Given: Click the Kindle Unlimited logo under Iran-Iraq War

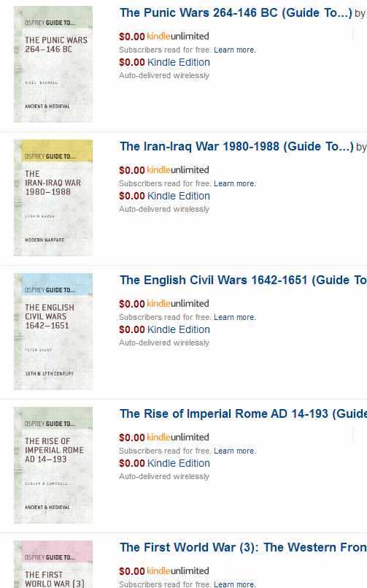Looking at the screenshot, I should click(x=178, y=170).
